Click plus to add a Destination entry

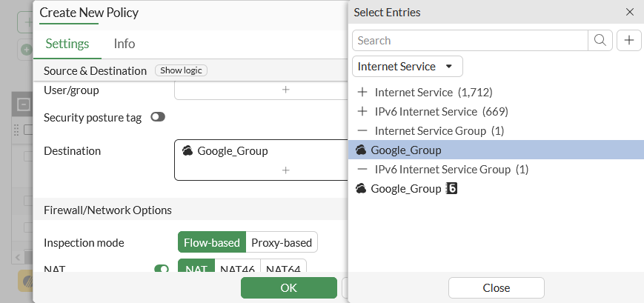[x=285, y=170]
